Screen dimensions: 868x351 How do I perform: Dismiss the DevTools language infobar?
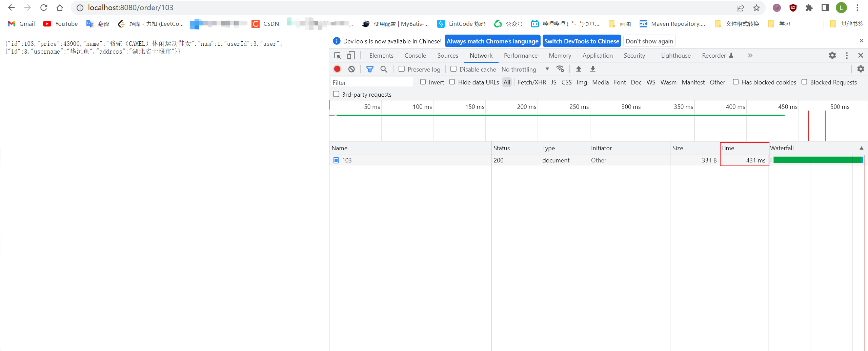point(861,41)
